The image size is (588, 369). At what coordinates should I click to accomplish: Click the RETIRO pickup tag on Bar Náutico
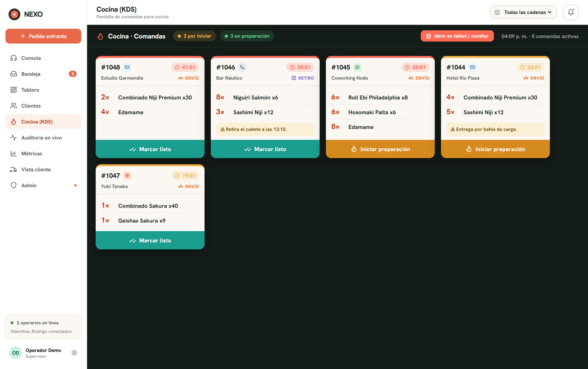tap(303, 78)
